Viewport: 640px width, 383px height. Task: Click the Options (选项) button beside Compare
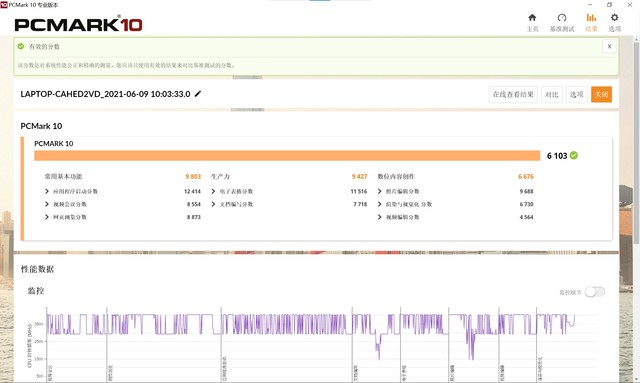576,94
